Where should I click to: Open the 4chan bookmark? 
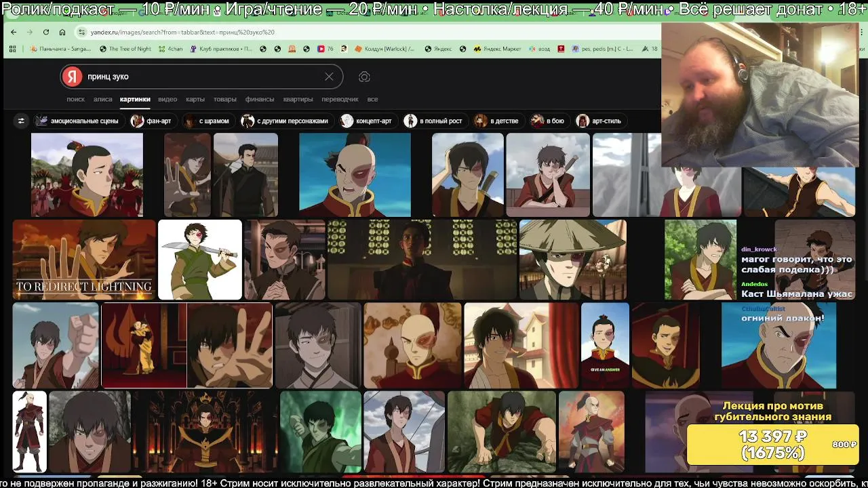170,49
